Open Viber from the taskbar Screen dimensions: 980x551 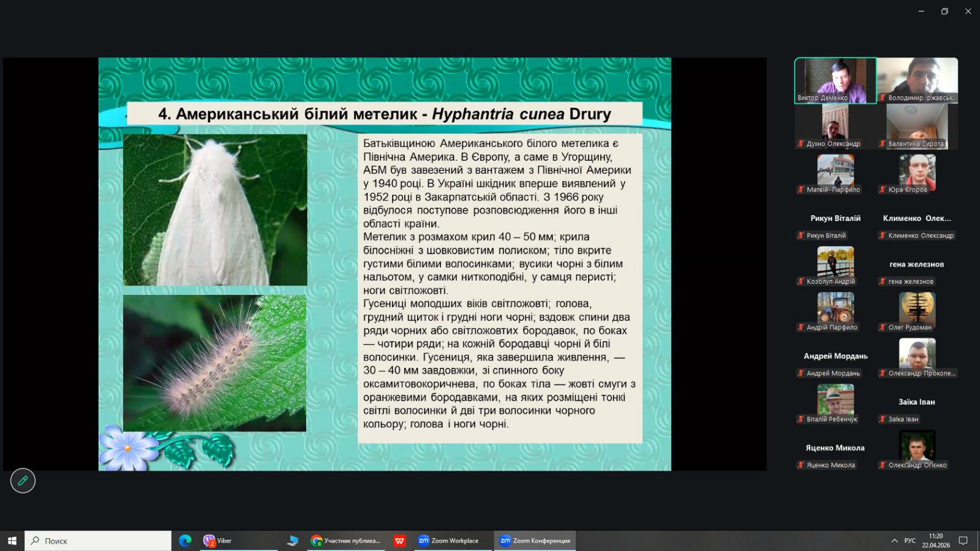click(x=218, y=541)
